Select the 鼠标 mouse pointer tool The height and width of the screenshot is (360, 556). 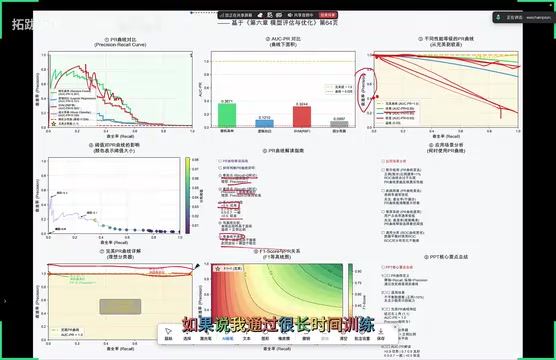(x=168, y=334)
